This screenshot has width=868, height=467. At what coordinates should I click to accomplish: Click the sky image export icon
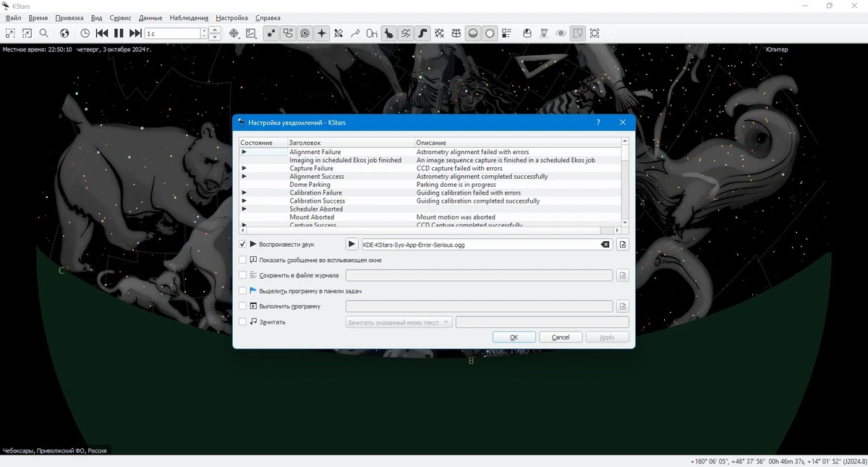pyautogui.click(x=251, y=33)
